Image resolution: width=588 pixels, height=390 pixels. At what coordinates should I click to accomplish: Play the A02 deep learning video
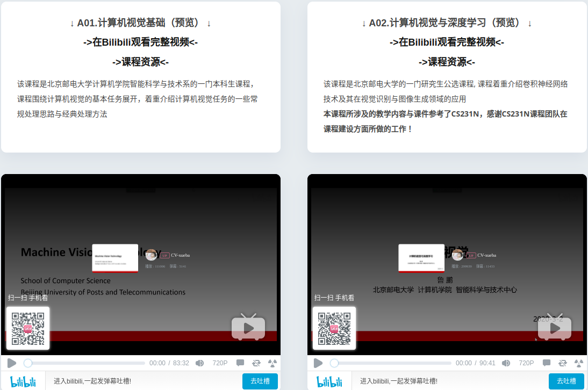(x=318, y=363)
